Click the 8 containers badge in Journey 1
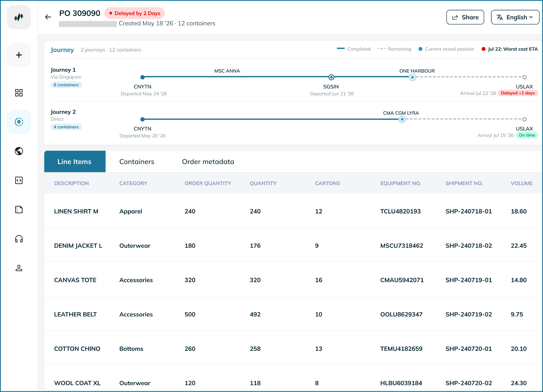543x392 pixels. 66,85
